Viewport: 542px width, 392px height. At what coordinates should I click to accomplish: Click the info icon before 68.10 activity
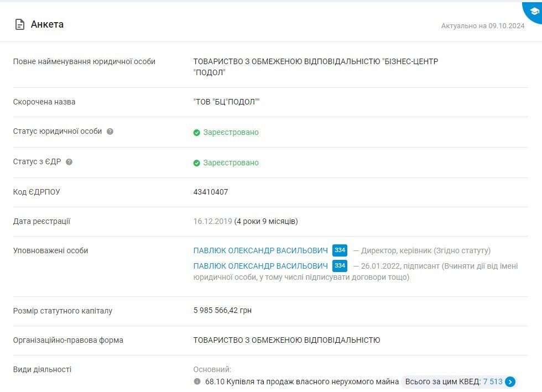pos(197,381)
